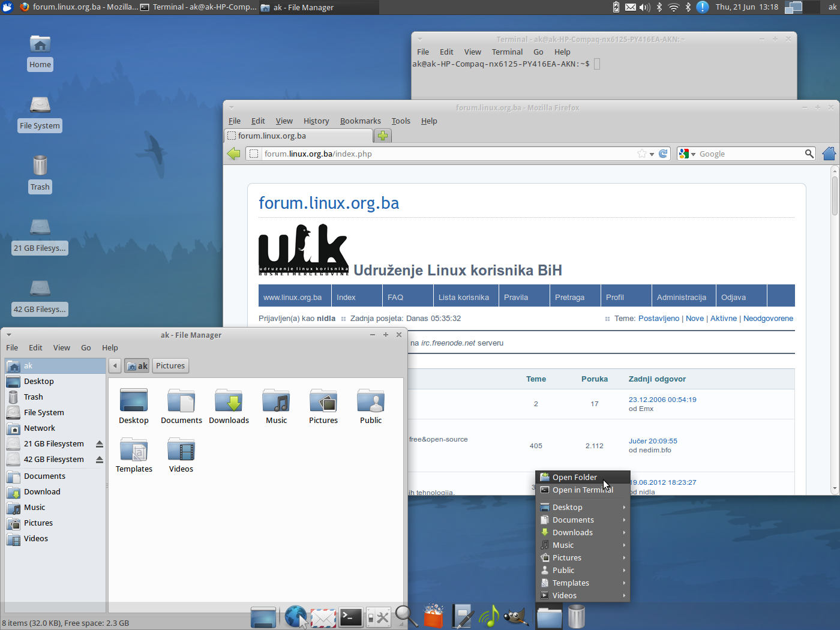Eject the 42 GB Filesystem in the sidebar
The height and width of the screenshot is (630, 840).
(x=100, y=460)
